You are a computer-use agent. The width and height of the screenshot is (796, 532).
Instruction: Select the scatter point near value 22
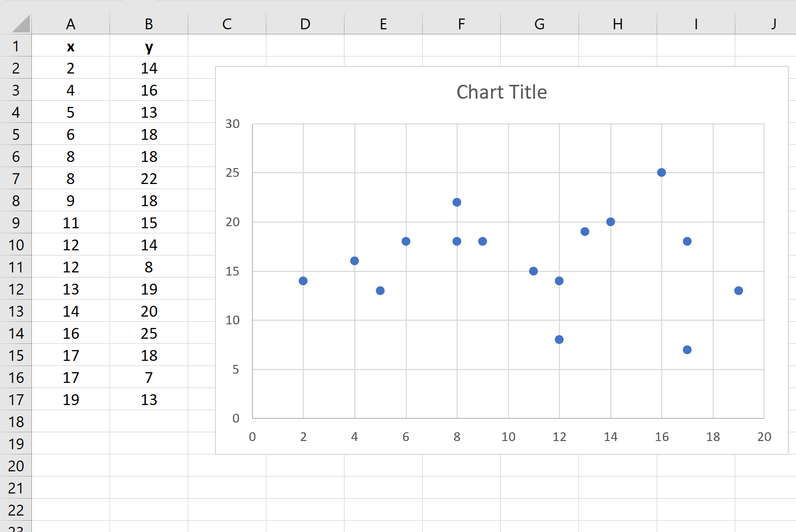457,201
